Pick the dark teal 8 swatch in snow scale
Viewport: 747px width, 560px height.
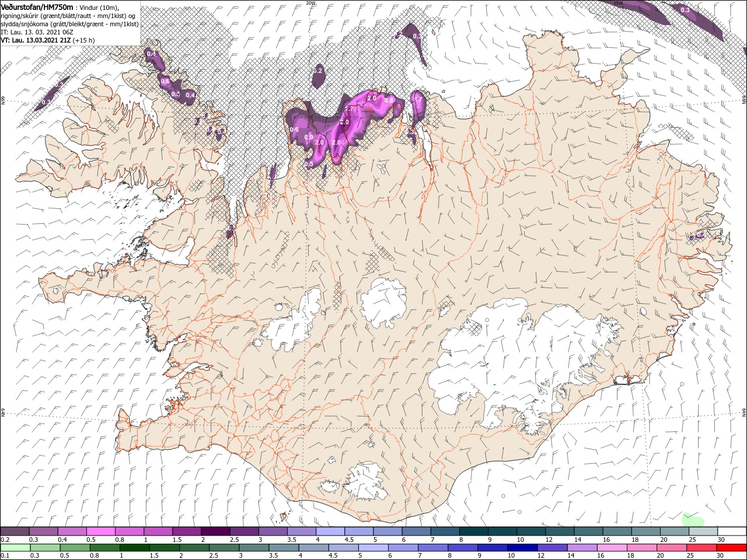coord(473,531)
